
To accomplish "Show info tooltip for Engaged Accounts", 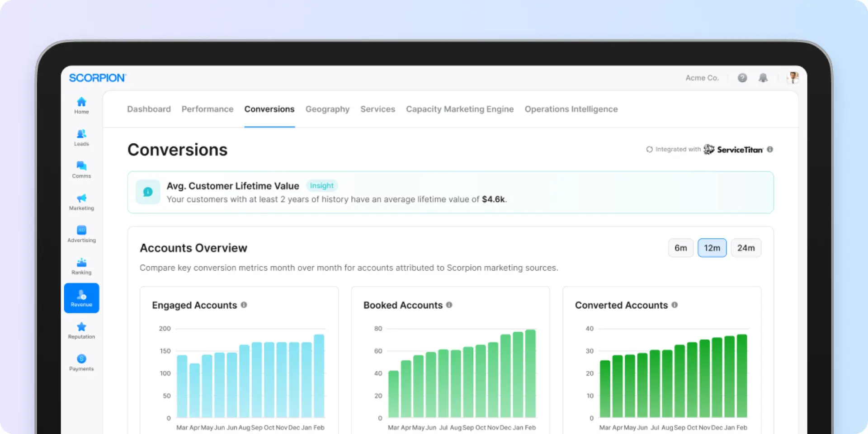I will pos(244,305).
